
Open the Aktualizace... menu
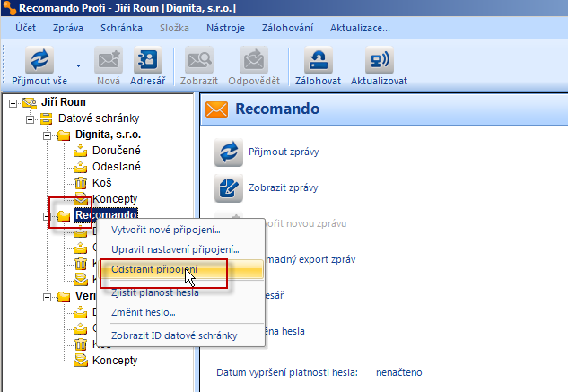[x=360, y=28]
